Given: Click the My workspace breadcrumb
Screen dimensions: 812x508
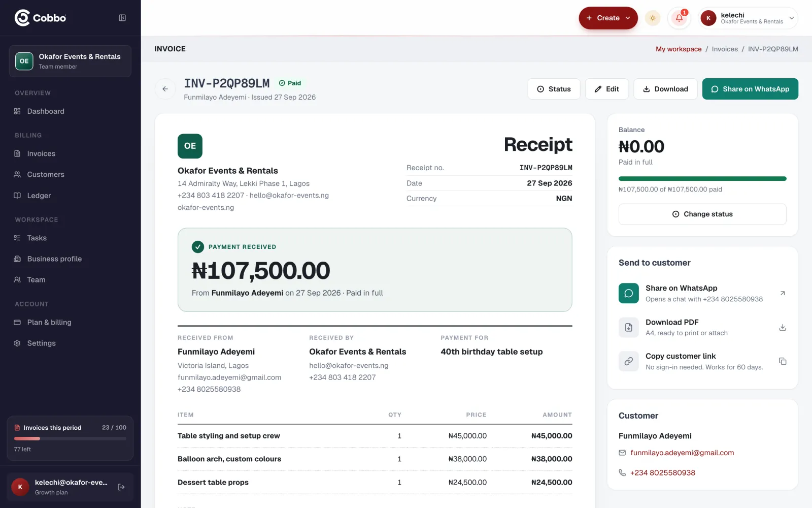Looking at the screenshot, I should (679, 49).
